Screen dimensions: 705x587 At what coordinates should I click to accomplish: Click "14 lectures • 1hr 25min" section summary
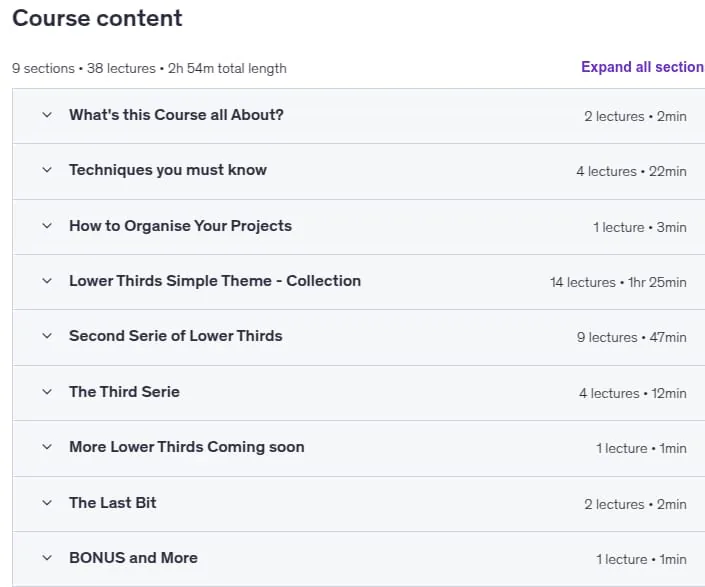coord(618,282)
